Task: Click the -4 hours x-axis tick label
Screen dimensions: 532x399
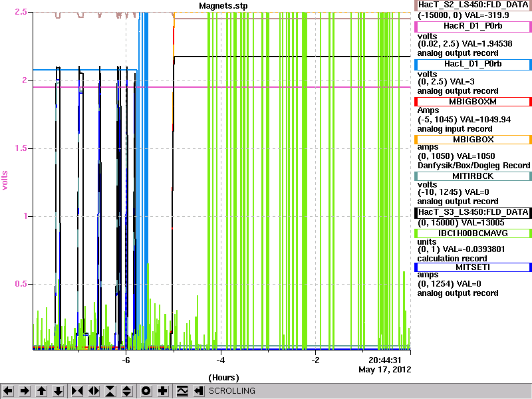Action: coord(221,360)
